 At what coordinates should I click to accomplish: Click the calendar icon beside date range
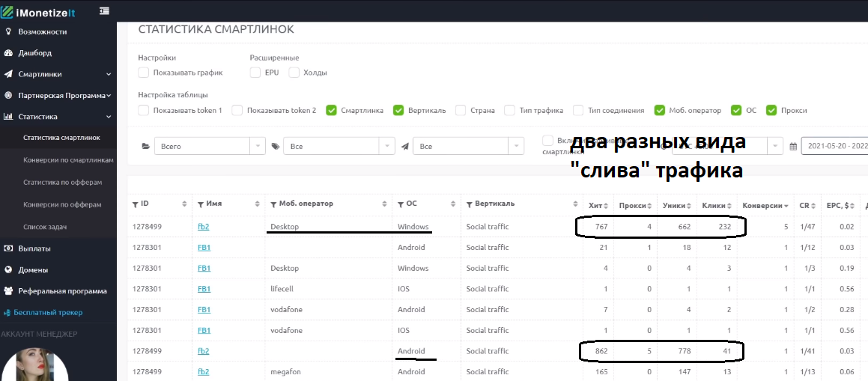click(792, 147)
